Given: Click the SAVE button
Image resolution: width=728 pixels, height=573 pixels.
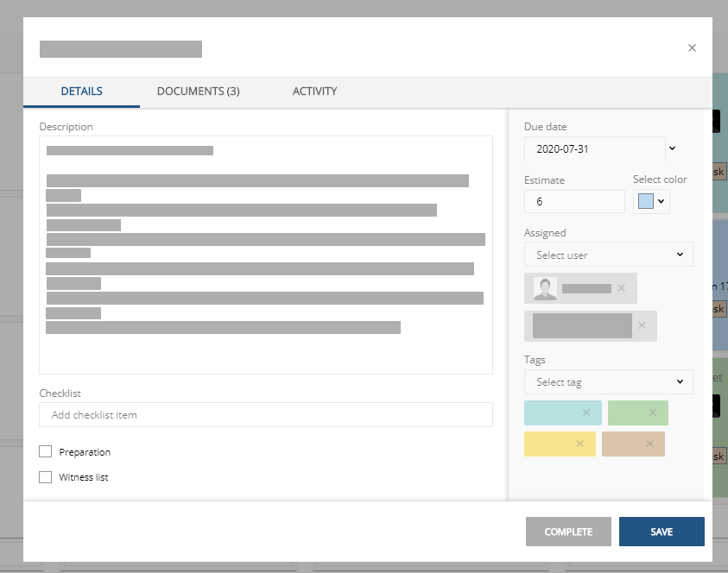Looking at the screenshot, I should [662, 532].
